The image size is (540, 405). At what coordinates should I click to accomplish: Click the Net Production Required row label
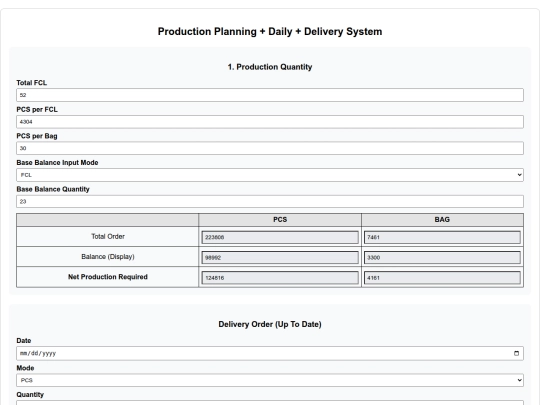(x=108, y=277)
